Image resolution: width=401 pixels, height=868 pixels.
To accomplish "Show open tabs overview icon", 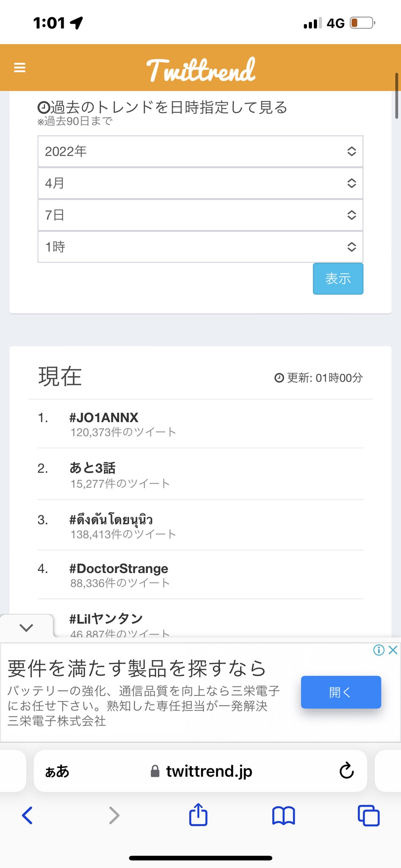I will click(369, 815).
